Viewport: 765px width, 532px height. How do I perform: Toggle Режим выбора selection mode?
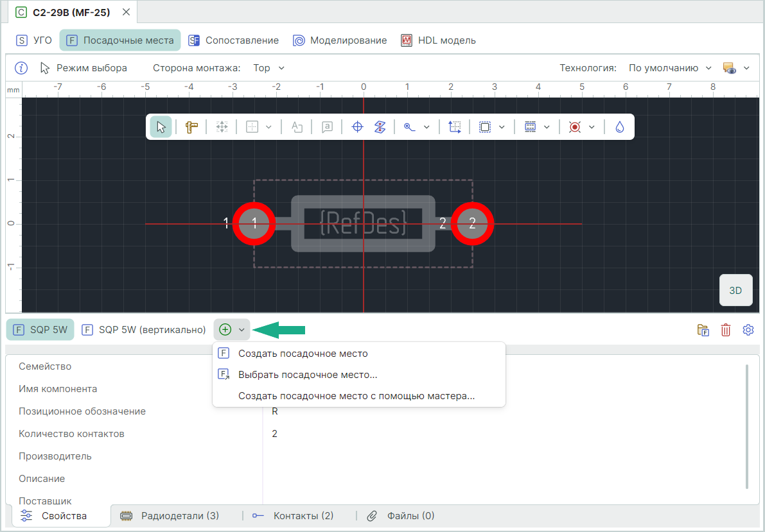84,68
